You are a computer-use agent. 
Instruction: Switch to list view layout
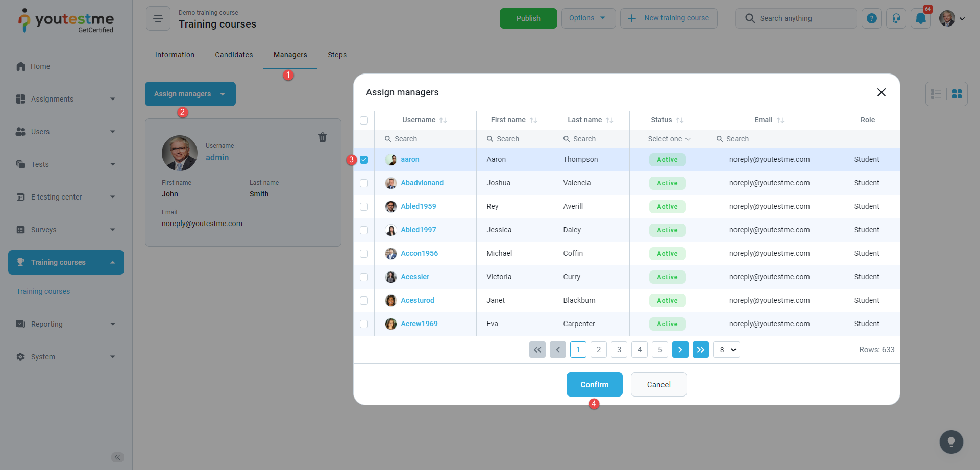936,94
